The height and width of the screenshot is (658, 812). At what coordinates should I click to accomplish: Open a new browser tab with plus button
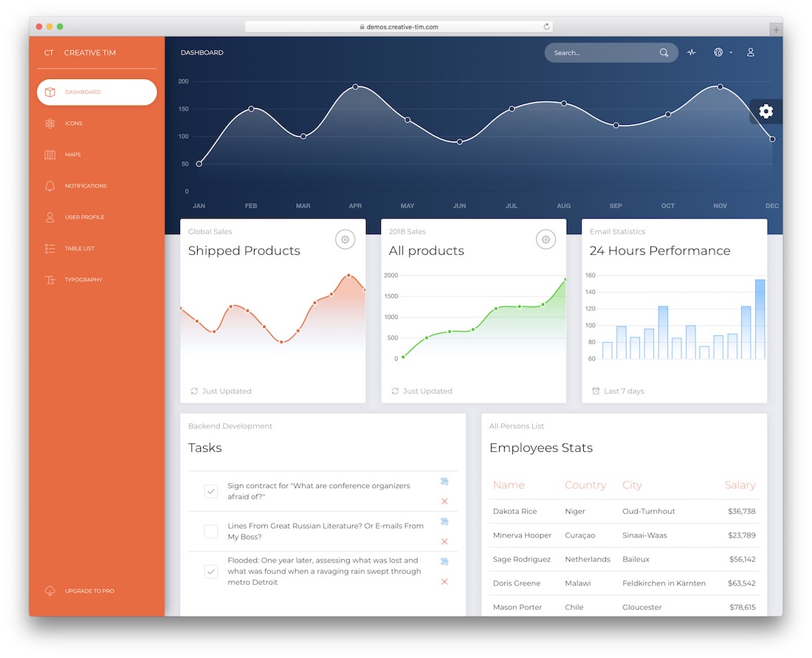[x=776, y=30]
